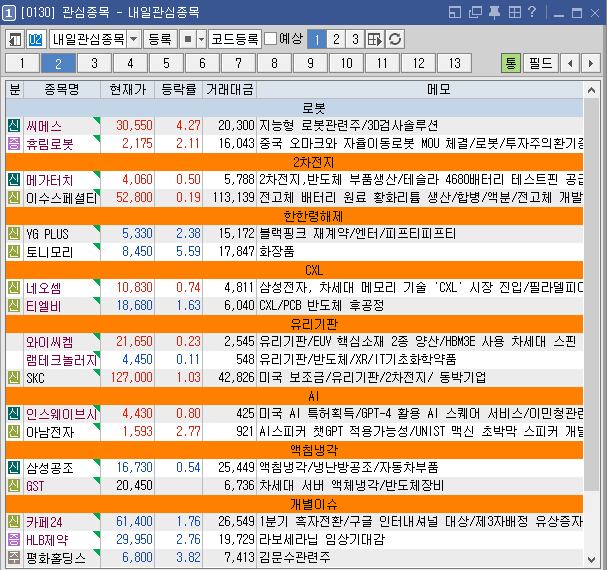Click the stop square toolbar button

[x=188, y=39]
